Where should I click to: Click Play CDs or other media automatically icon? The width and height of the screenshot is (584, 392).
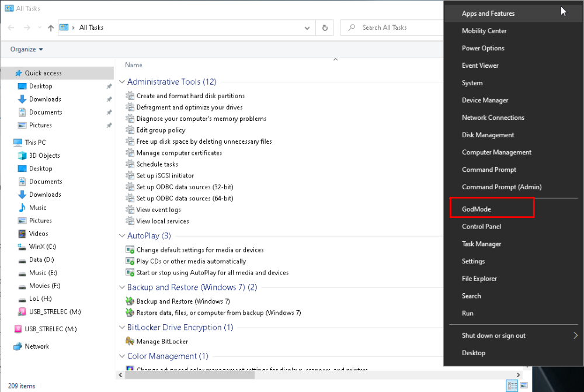click(130, 261)
